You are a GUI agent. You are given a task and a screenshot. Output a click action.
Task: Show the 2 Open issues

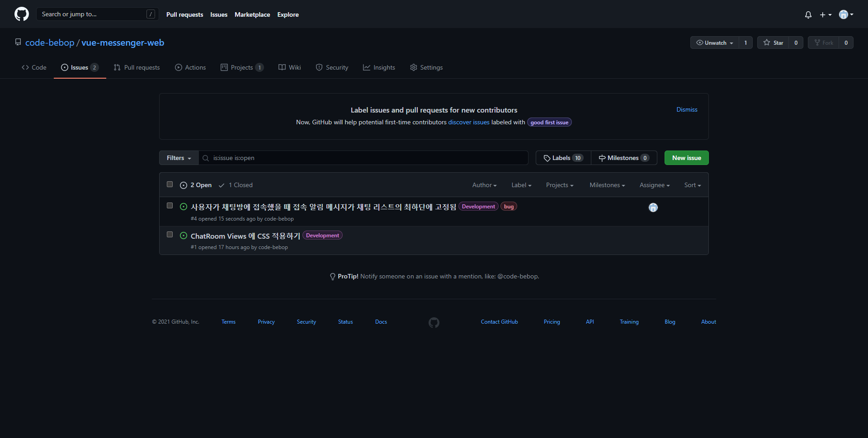coord(196,185)
